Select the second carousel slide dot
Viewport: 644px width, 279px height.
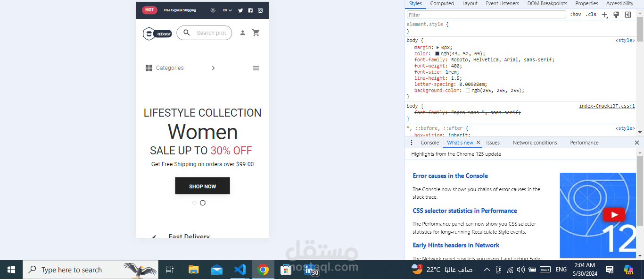tap(203, 203)
